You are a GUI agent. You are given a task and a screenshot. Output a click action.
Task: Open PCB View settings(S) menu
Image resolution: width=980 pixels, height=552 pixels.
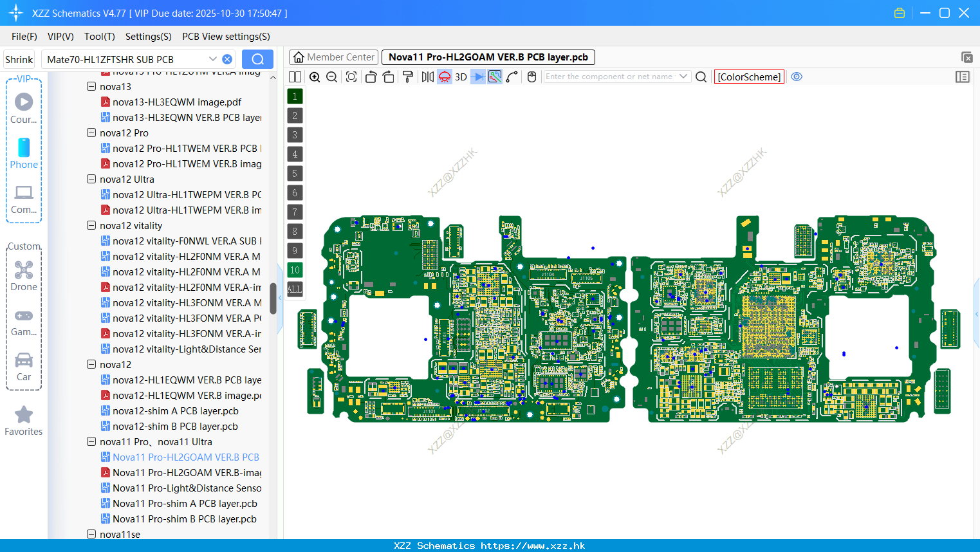pos(226,37)
